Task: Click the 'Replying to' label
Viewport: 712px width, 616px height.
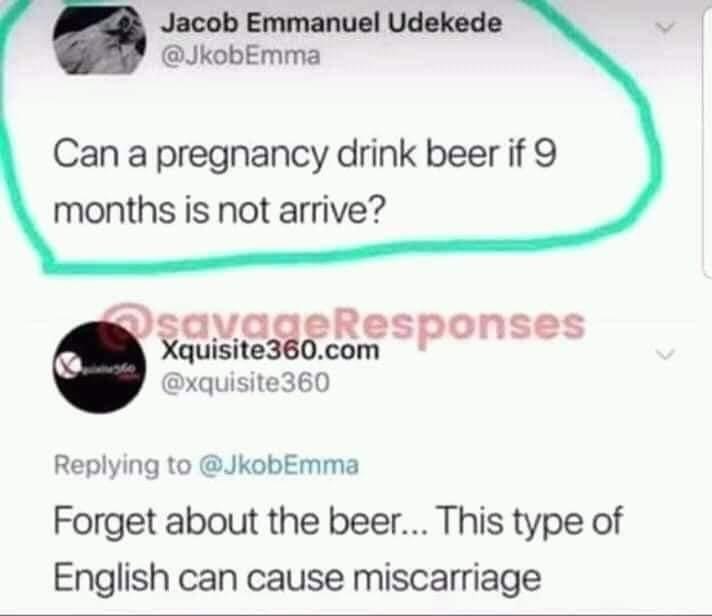Action: tap(122, 466)
